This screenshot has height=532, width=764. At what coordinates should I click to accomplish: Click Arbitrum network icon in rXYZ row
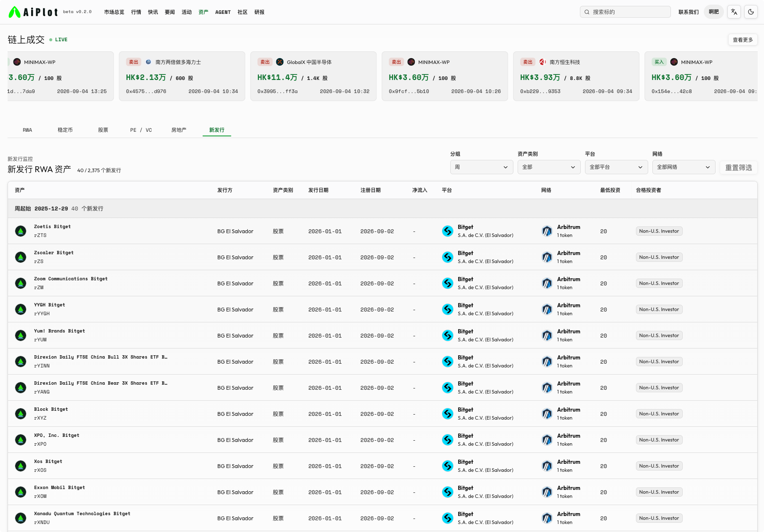pyautogui.click(x=547, y=414)
